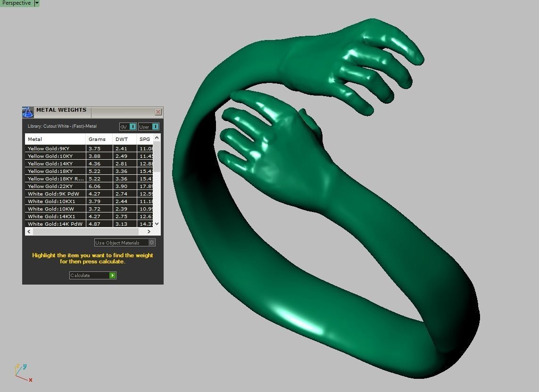Click the 6.06 grams value for 22KY
This screenshot has width=539, height=392.
tap(94, 186)
